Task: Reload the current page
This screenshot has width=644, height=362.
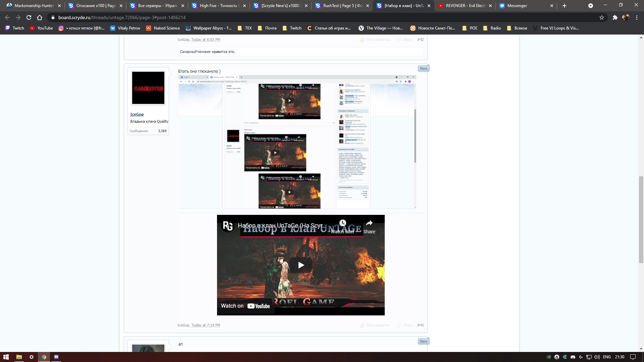Action: coord(29,17)
